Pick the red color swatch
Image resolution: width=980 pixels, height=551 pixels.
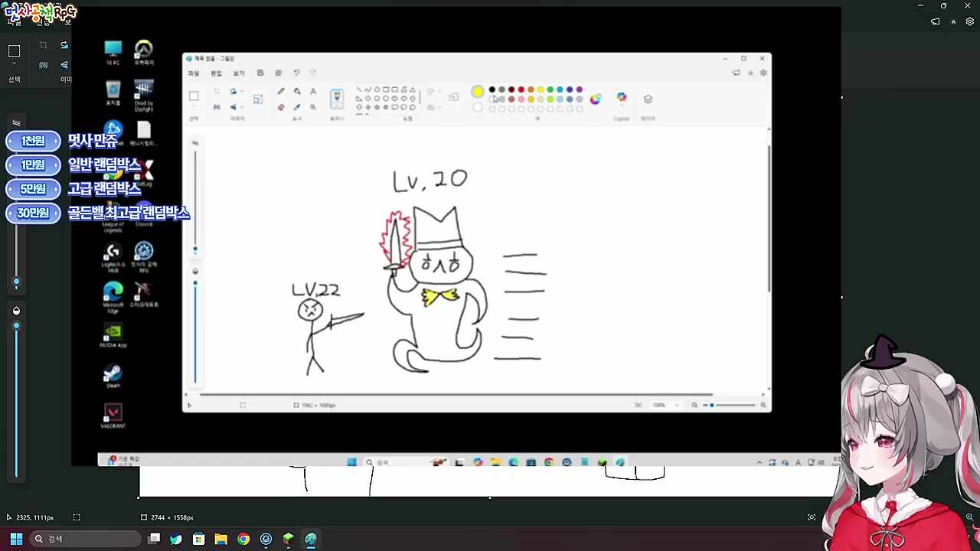[x=521, y=90]
